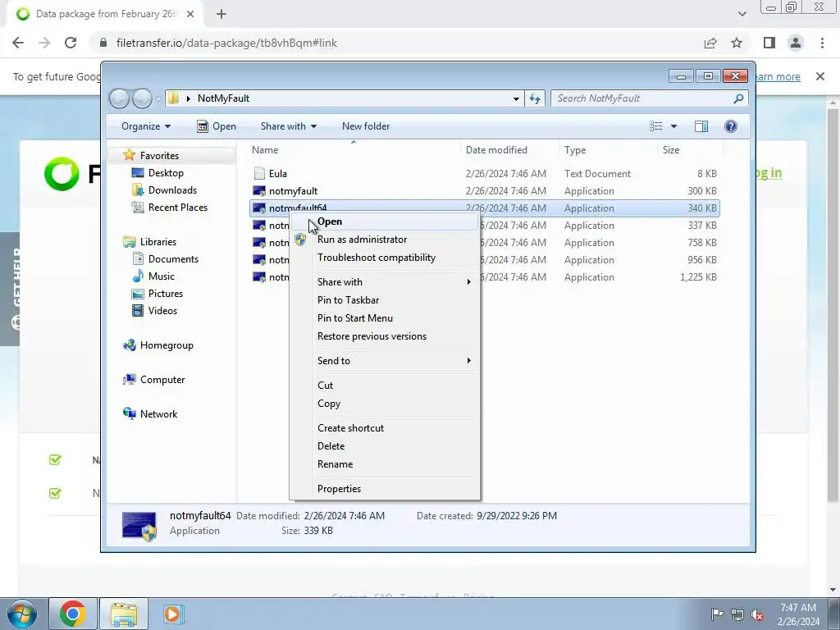Image resolution: width=840 pixels, height=630 pixels.
Task: Open Chrome three-dot menu
Action: (x=822, y=43)
